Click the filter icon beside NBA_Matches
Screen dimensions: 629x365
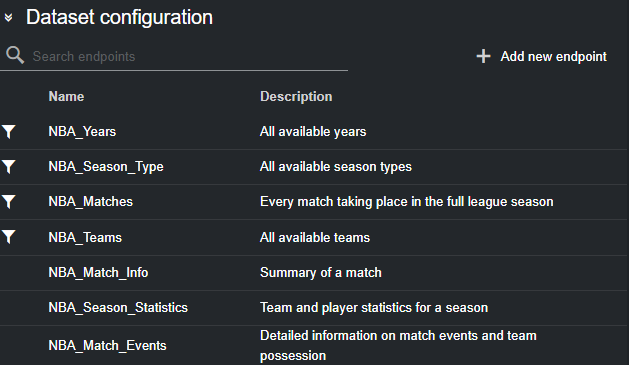[8, 201]
